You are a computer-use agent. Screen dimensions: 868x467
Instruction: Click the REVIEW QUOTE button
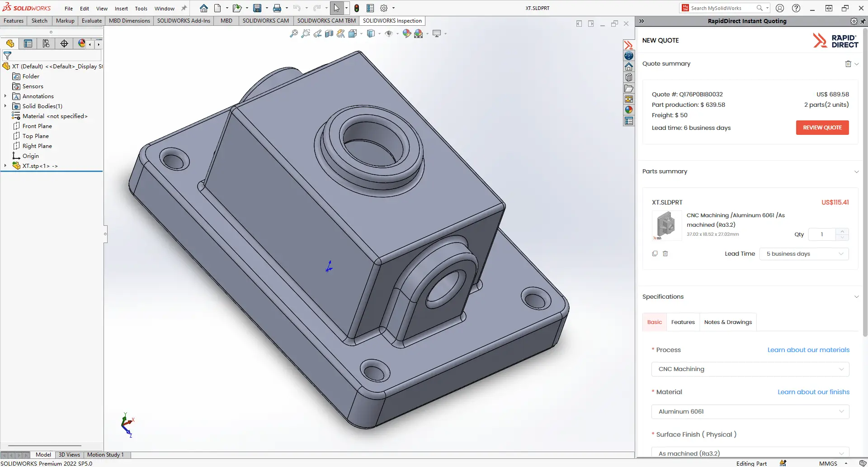point(822,128)
